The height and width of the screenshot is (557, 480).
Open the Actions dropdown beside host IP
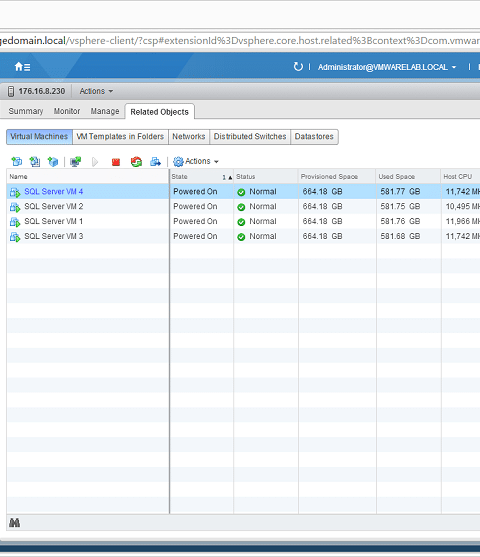pyautogui.click(x=96, y=91)
